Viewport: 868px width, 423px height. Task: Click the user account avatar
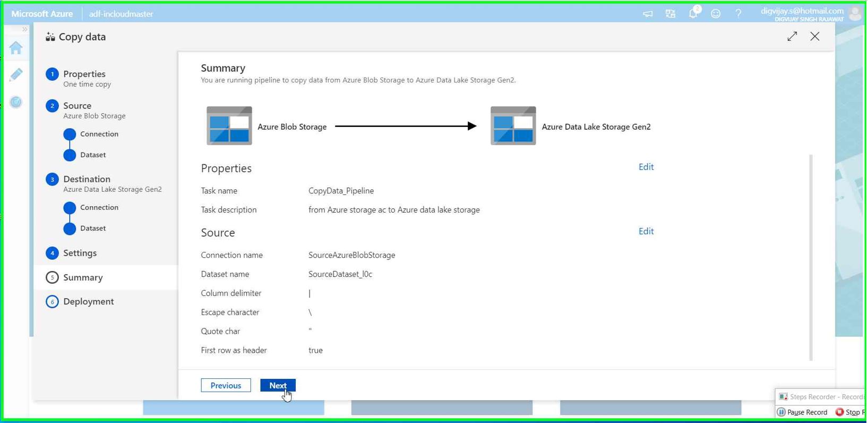click(855, 14)
